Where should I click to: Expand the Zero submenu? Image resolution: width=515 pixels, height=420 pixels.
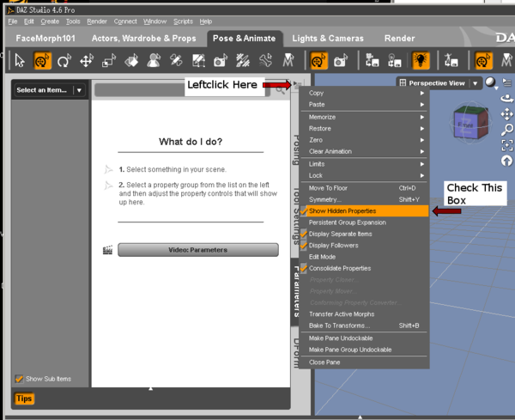364,140
